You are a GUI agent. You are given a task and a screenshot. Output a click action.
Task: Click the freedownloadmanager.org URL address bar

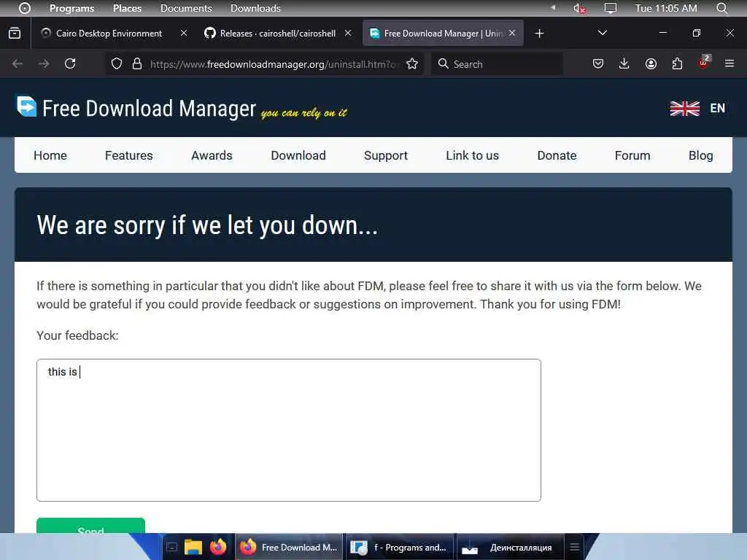pos(273,64)
